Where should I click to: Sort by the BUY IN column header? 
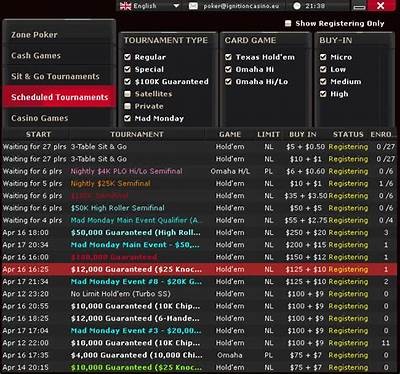coord(303,134)
